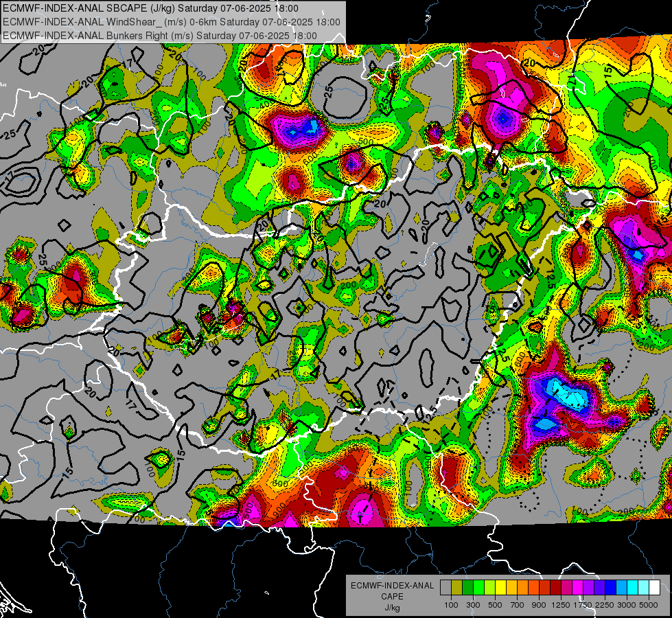The image size is (672, 618).
Task: Click the deep blue legend swatch
Action: 611,587
